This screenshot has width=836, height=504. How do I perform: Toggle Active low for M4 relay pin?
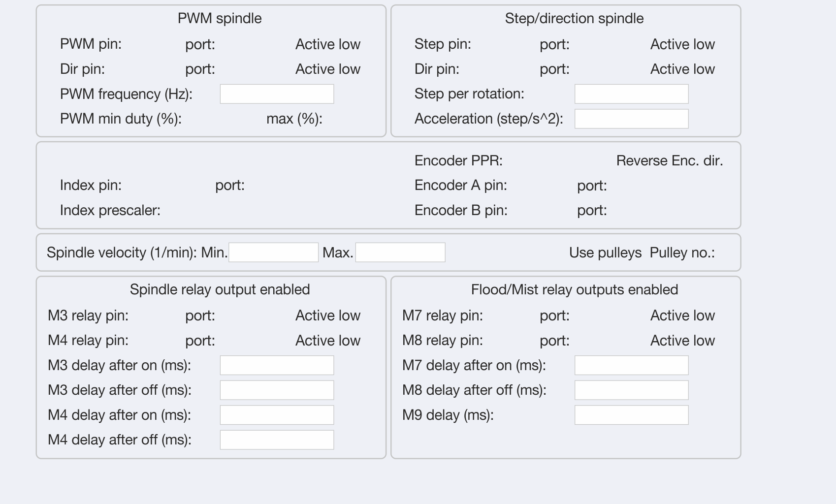pos(327,341)
